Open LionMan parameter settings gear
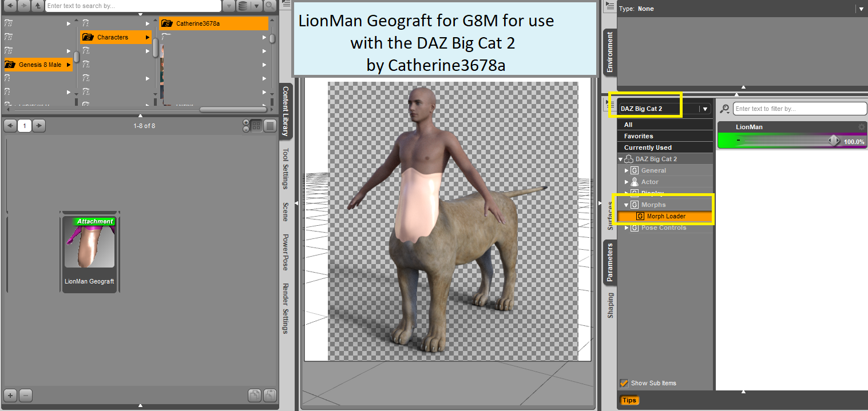This screenshot has width=868, height=411. coord(861,127)
